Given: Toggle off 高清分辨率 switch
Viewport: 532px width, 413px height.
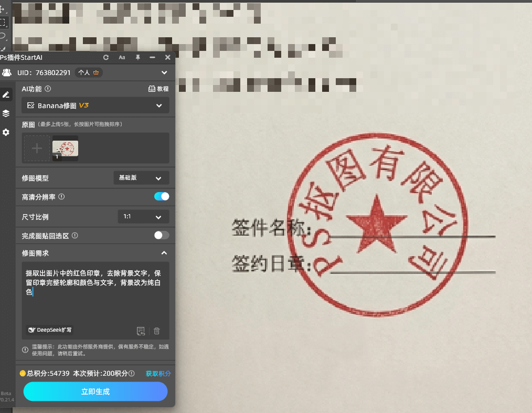Looking at the screenshot, I should tap(161, 197).
